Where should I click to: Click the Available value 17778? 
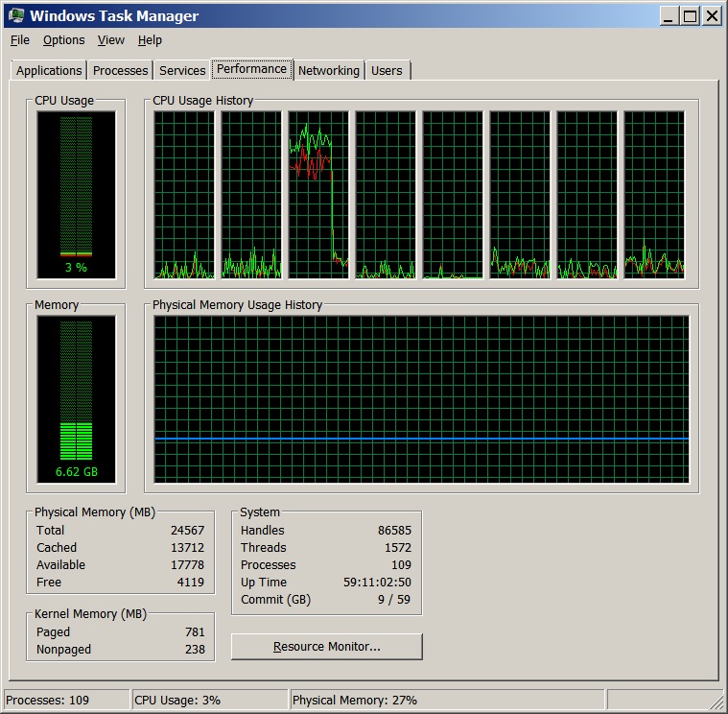tap(188, 564)
